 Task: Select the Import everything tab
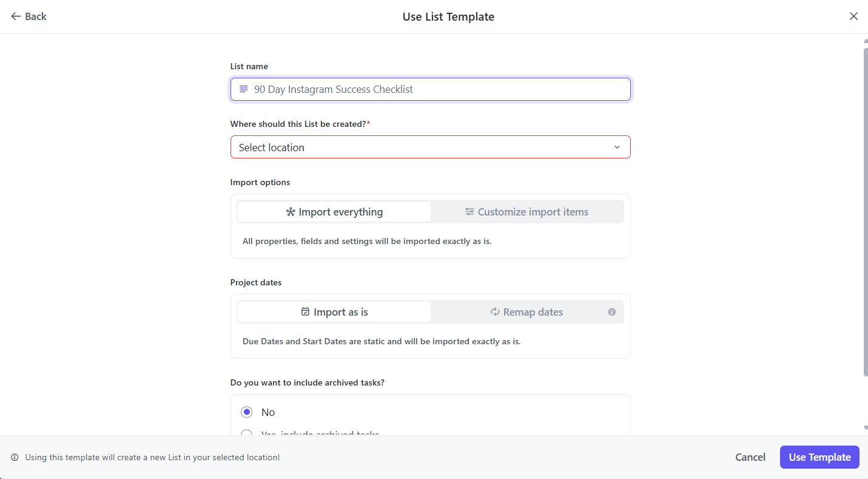[334, 212]
